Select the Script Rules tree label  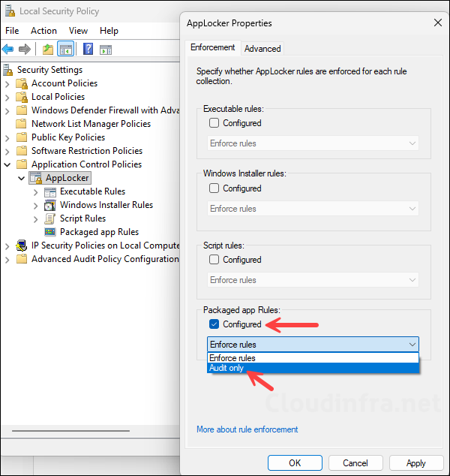[x=82, y=218]
